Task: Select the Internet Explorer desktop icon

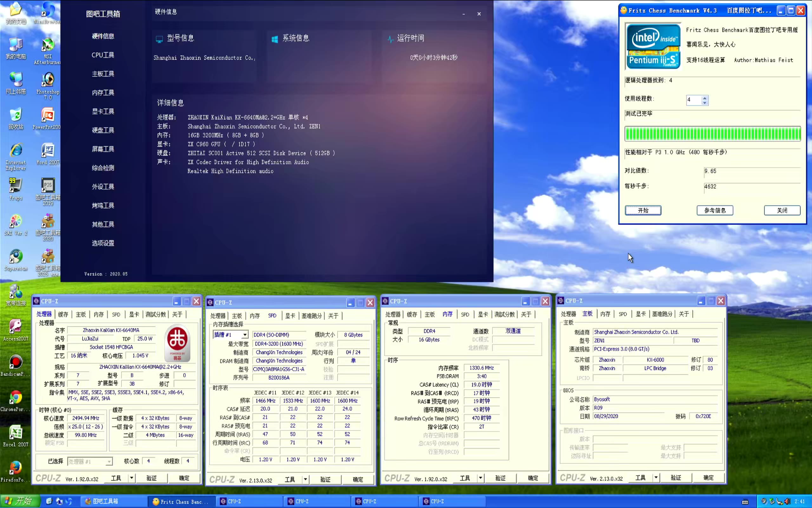Action: point(16,156)
